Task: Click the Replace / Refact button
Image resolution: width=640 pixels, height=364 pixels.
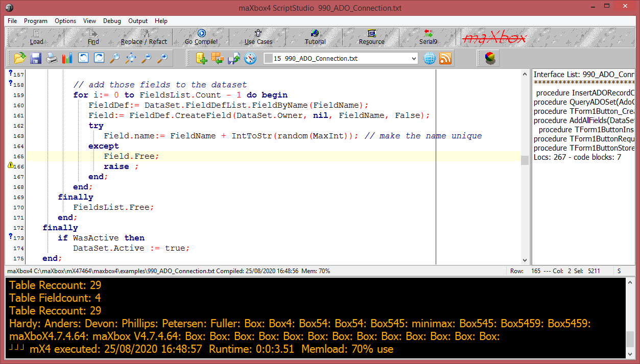Action: pyautogui.click(x=144, y=37)
